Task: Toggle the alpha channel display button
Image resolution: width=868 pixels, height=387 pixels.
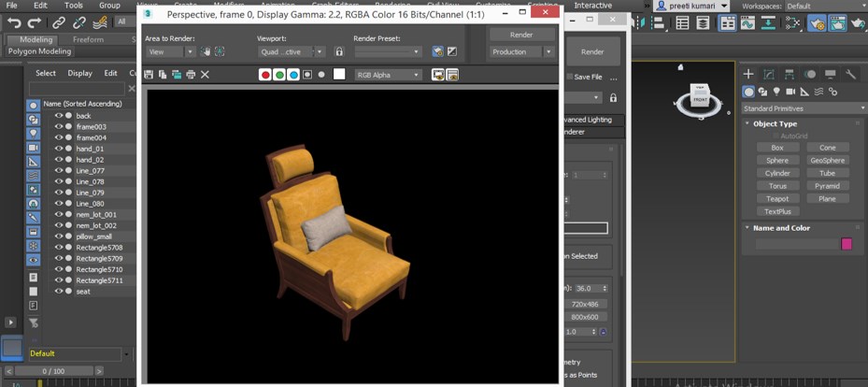Action: click(307, 74)
